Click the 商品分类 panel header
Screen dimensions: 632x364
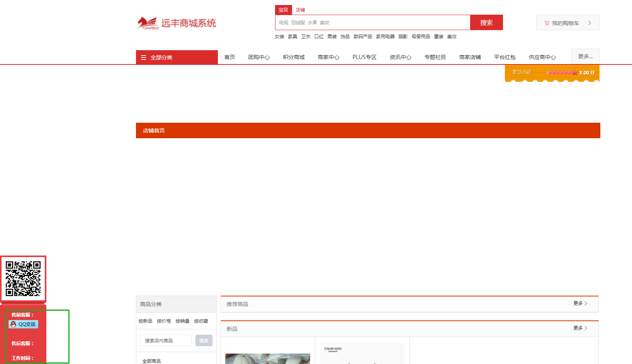[x=176, y=304]
